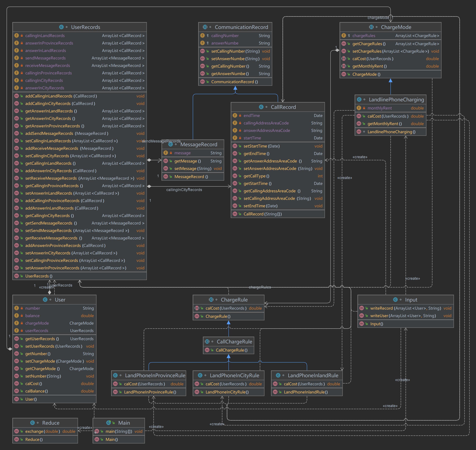Click the LandPhoneInlandRule class icon
The width and height of the screenshot is (476, 450).
(278, 375)
